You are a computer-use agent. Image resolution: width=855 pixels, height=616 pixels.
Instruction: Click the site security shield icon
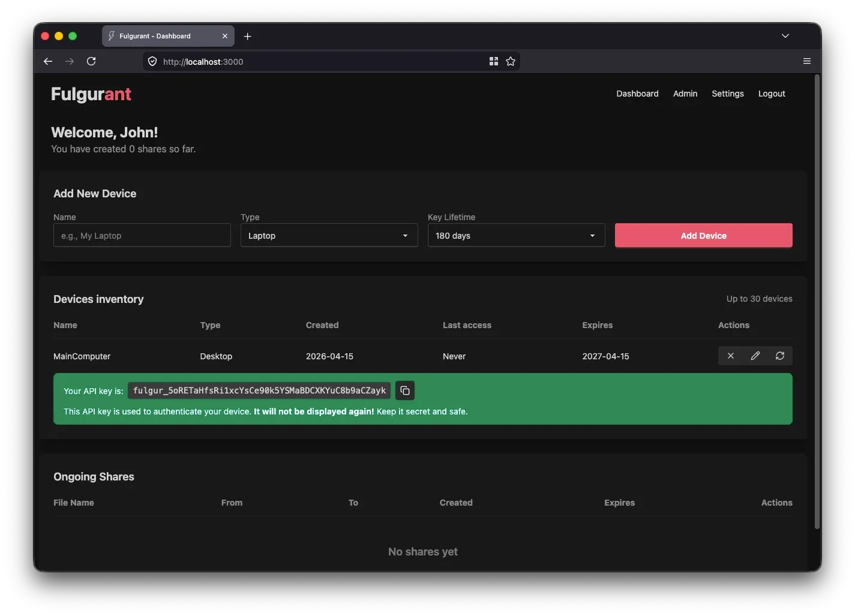coord(152,61)
